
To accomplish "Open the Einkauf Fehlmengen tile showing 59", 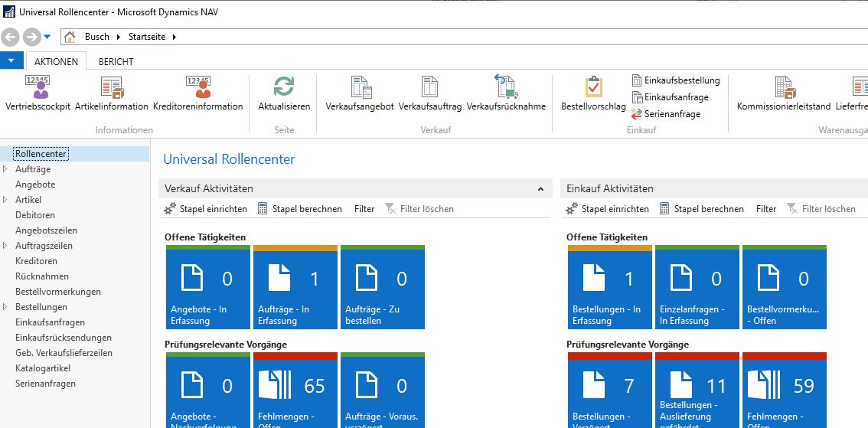I will [x=785, y=390].
